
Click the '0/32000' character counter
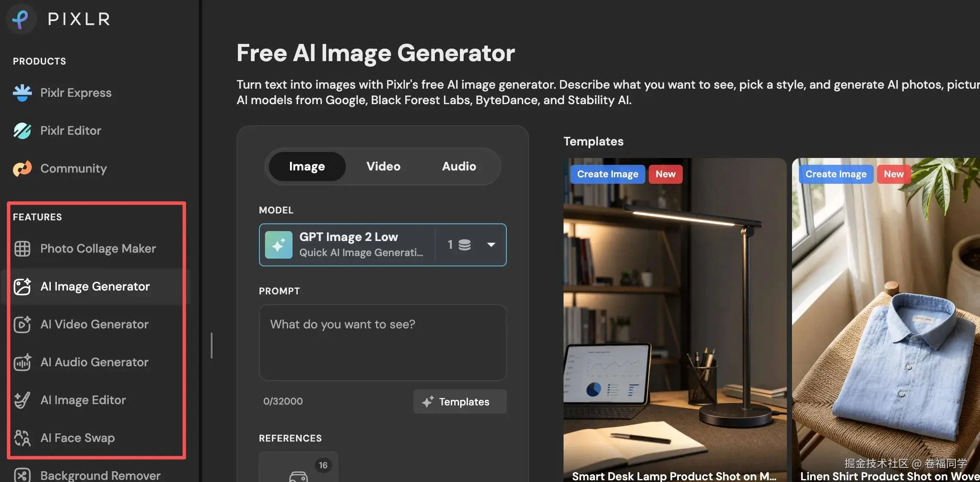click(283, 401)
